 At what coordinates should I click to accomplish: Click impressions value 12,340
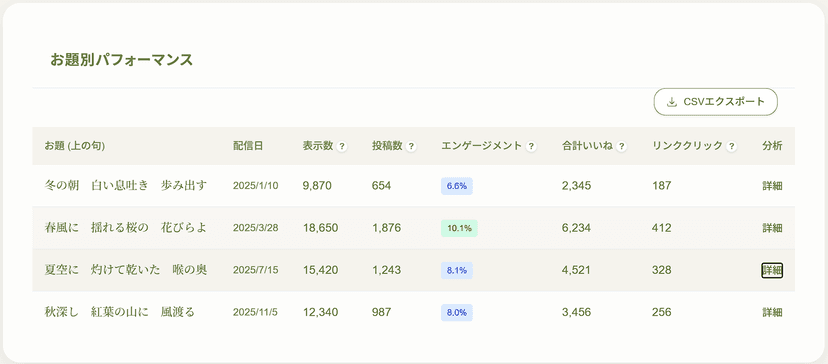click(321, 313)
